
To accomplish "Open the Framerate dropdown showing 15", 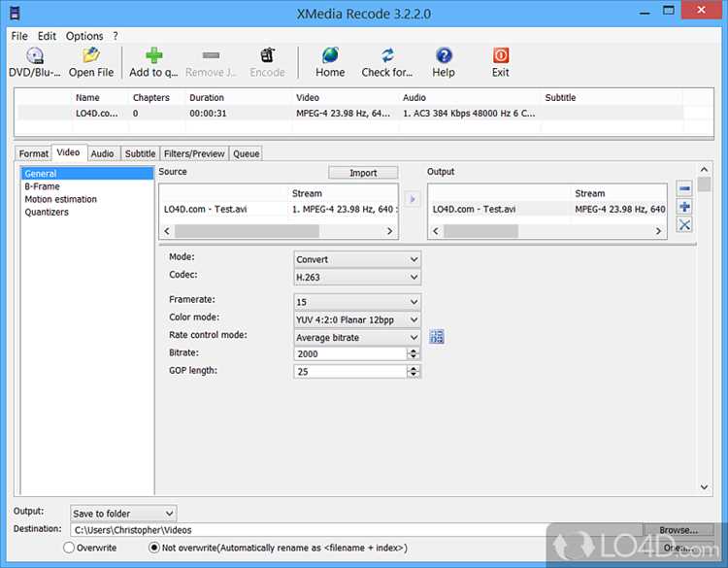I will 357,302.
